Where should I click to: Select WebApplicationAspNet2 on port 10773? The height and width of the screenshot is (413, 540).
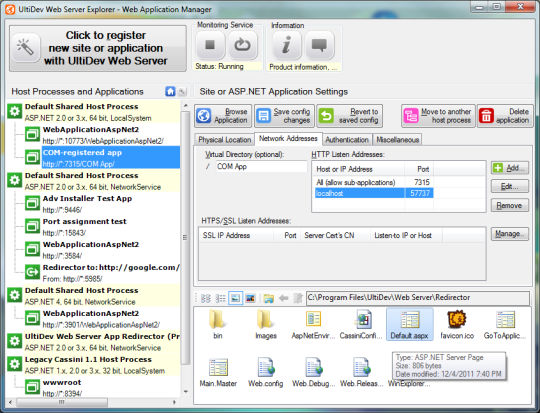[x=103, y=135]
